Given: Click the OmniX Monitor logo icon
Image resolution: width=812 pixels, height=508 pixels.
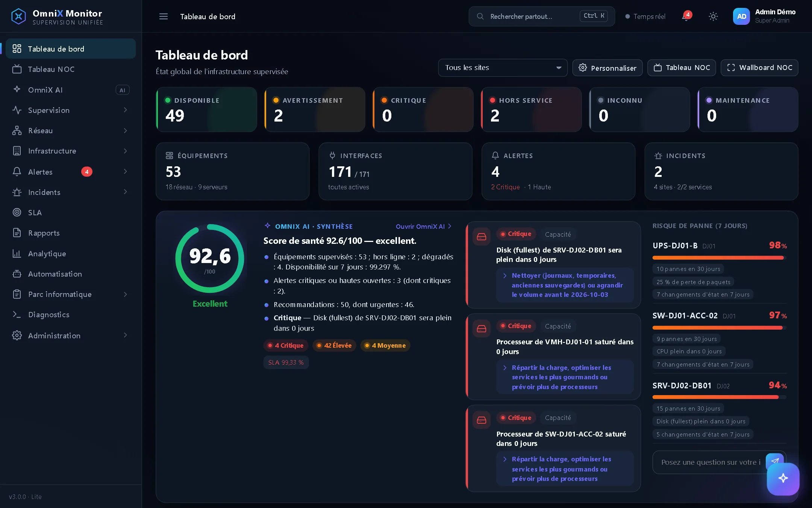Looking at the screenshot, I should point(18,17).
